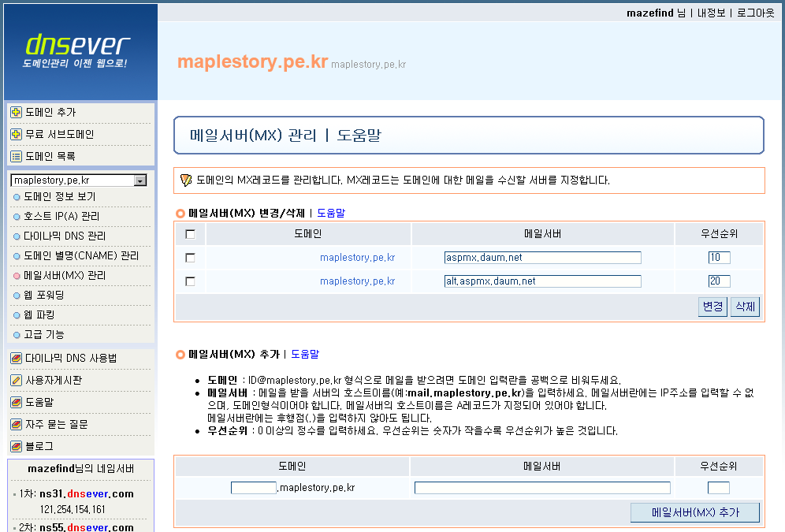Open 도메인 목록 menu item
785x532 pixels.
50,156
